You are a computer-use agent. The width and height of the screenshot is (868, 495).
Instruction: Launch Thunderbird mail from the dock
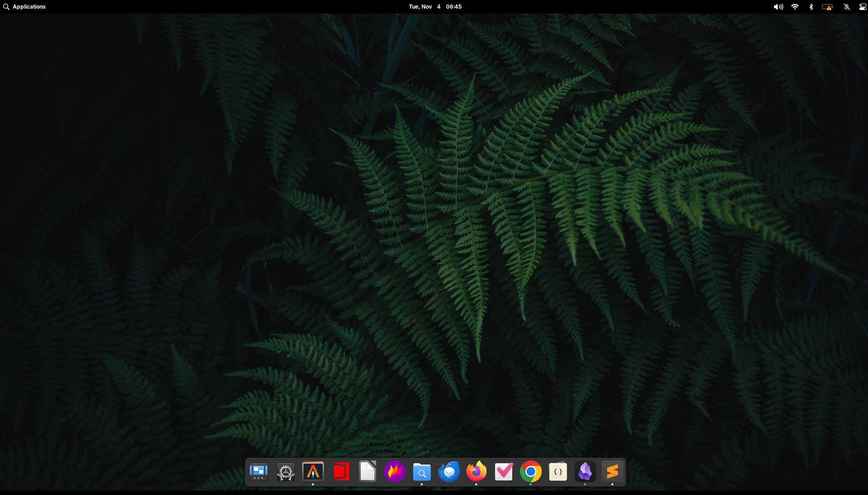(x=449, y=472)
